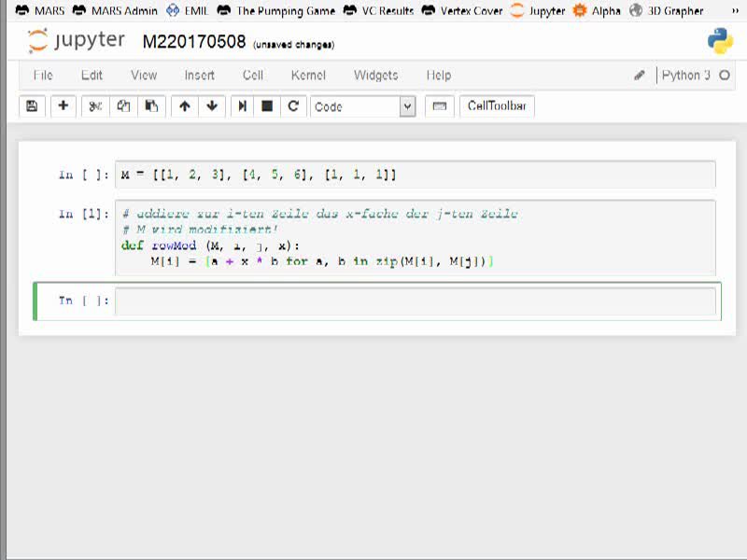The width and height of the screenshot is (747, 560).
Task: Move the selected cell down
Action: 212,106
